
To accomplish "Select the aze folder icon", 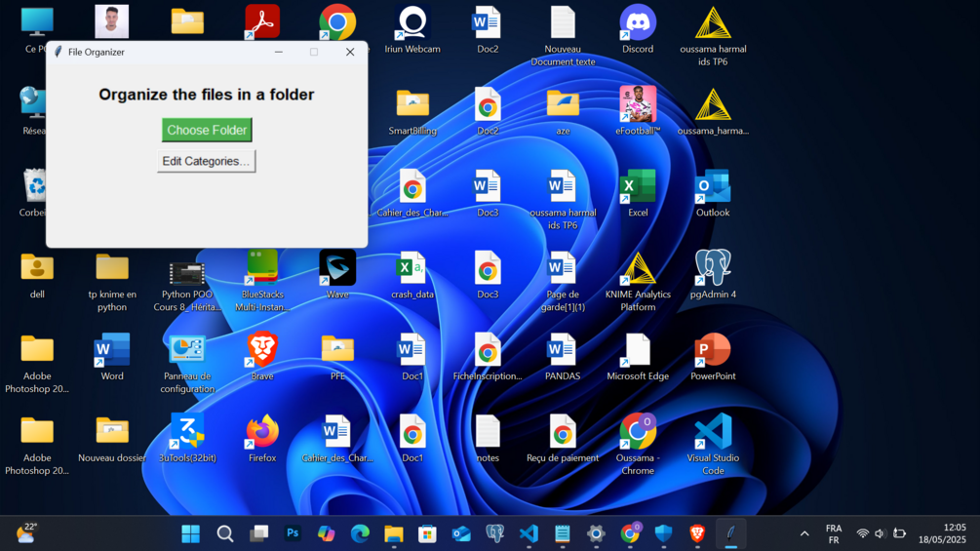I will [563, 112].
